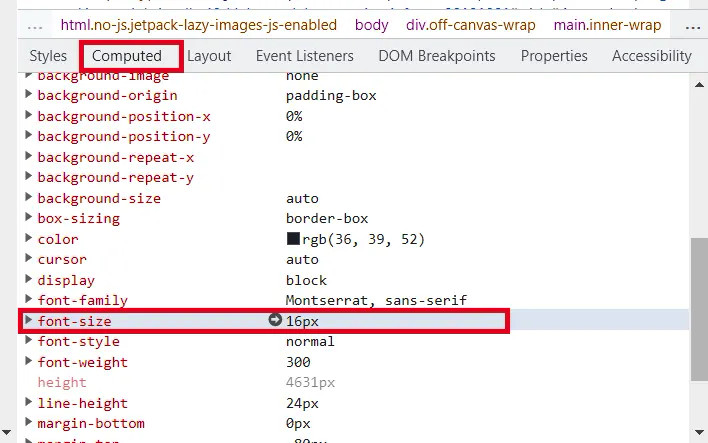Expand the box-sizing property arrow
Image resolution: width=708 pixels, height=443 pixels.
tap(28, 218)
